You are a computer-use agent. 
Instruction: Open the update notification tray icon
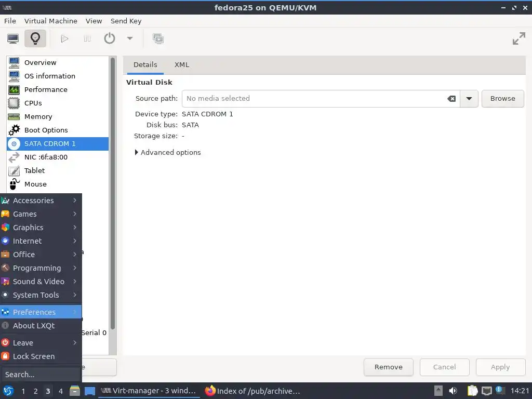pyautogui.click(x=500, y=390)
